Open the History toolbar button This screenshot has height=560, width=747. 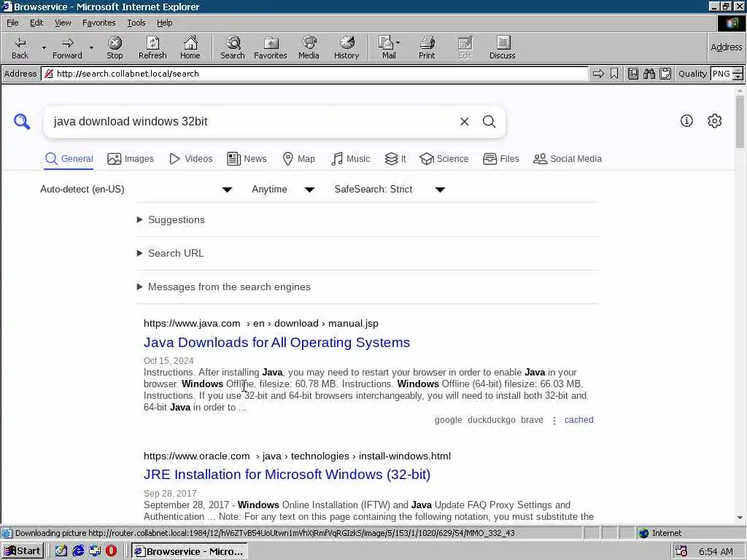click(x=347, y=47)
